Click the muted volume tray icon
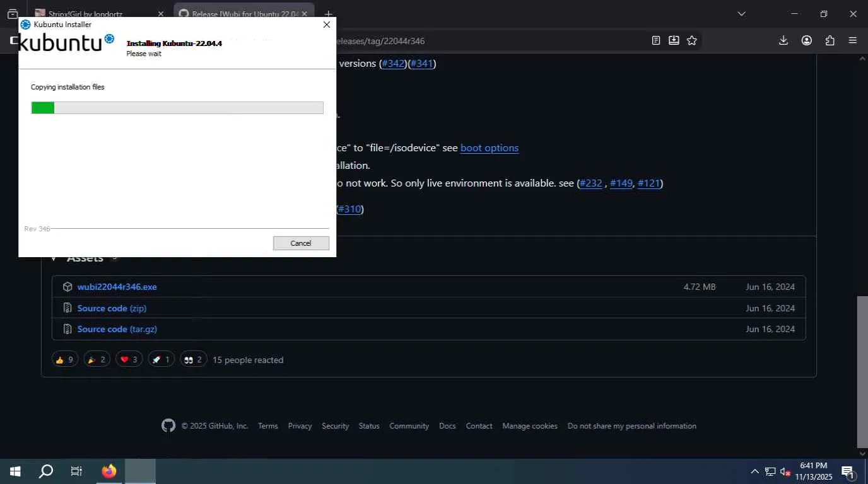Image resolution: width=868 pixels, height=484 pixels. [x=785, y=471]
